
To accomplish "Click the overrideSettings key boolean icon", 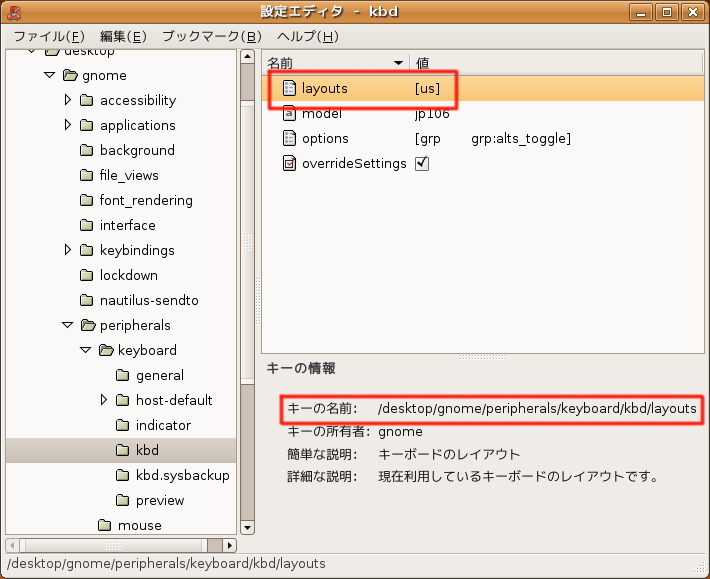I will (x=289, y=164).
